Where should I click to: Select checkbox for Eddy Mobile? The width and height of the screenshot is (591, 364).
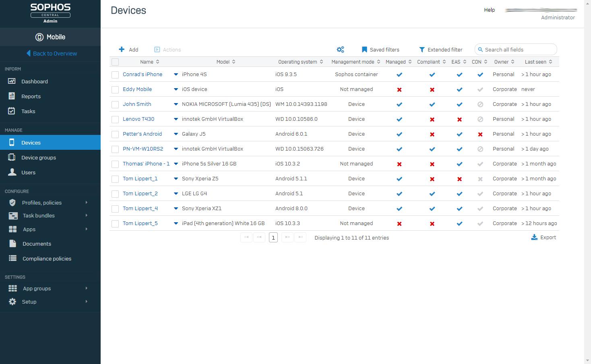[115, 89]
